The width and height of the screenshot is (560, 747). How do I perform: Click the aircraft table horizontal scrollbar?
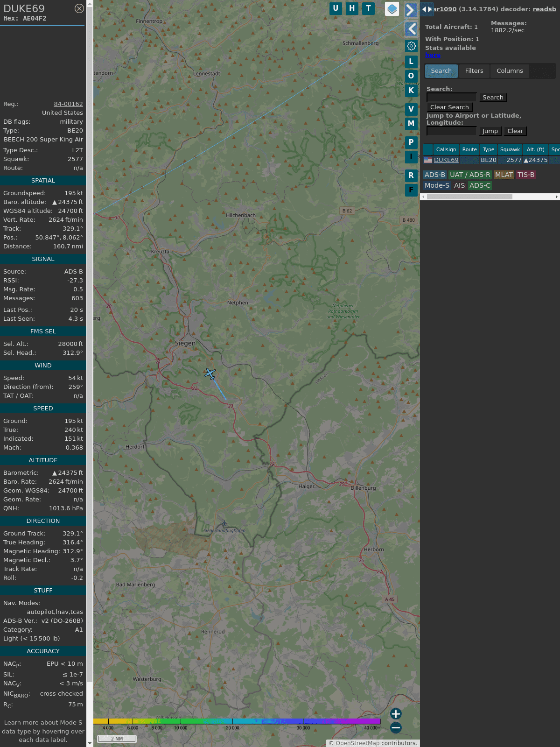[469, 197]
